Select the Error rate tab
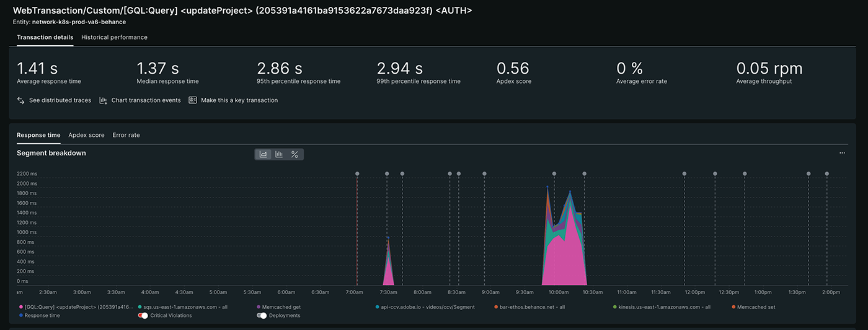This screenshot has height=330, width=868. tap(126, 135)
